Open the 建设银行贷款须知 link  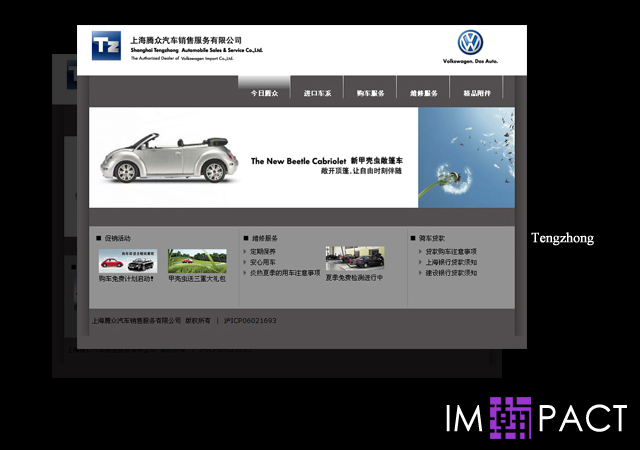451,273
